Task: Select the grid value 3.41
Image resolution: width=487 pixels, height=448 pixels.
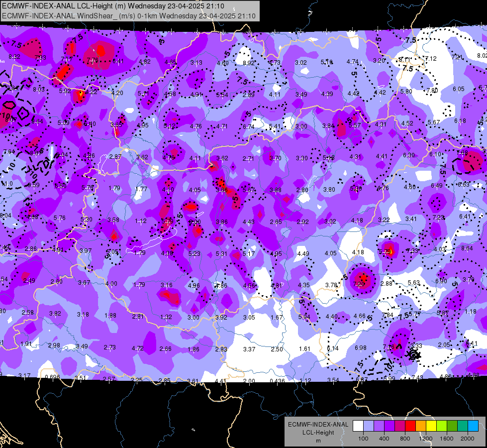Action: click(x=411, y=219)
